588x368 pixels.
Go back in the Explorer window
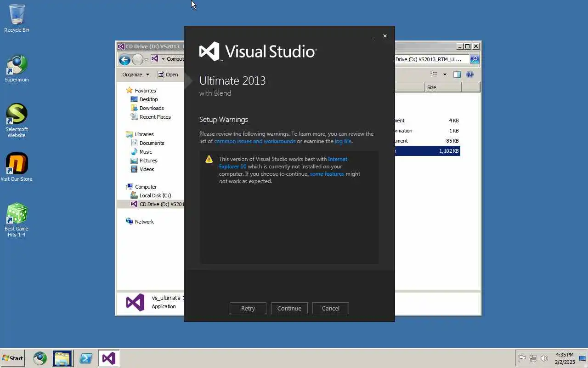124,59
